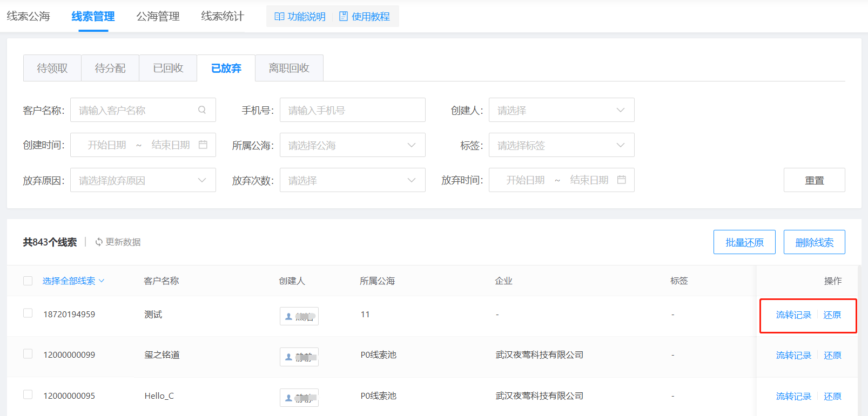
Task: Click P0线索池 in 玺之铭道 row
Action: [379, 355]
